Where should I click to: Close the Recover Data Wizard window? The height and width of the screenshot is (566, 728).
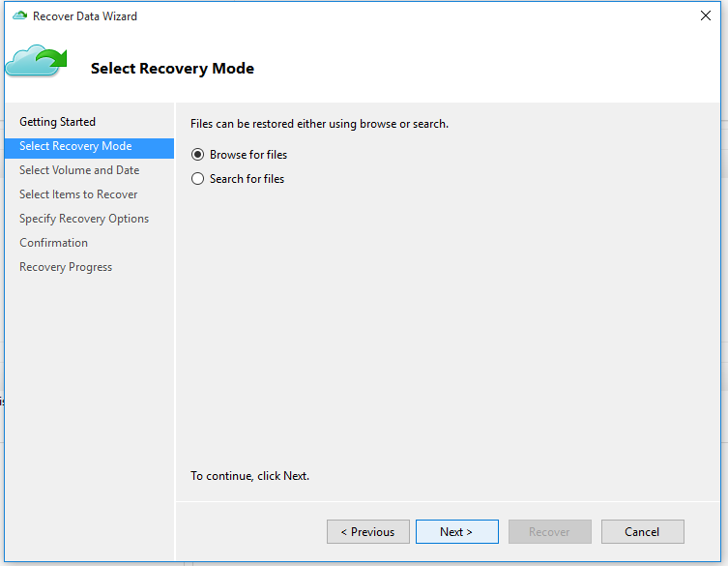705,15
